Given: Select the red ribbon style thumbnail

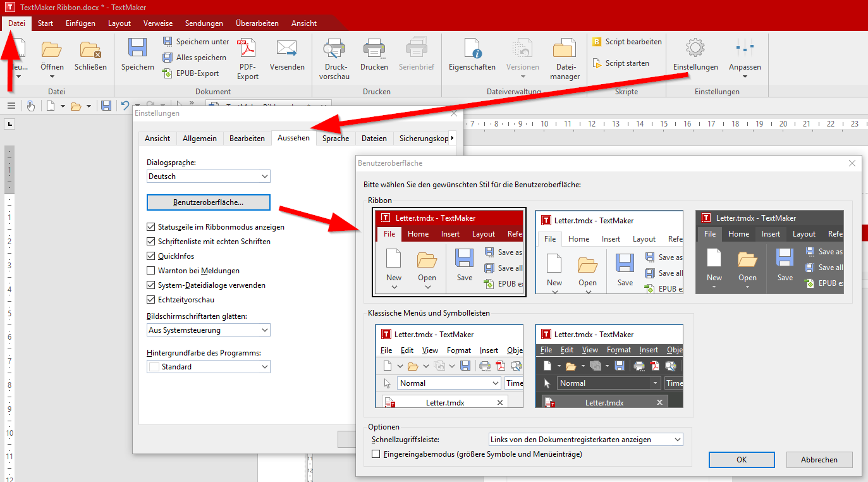Looking at the screenshot, I should pyautogui.click(x=449, y=252).
